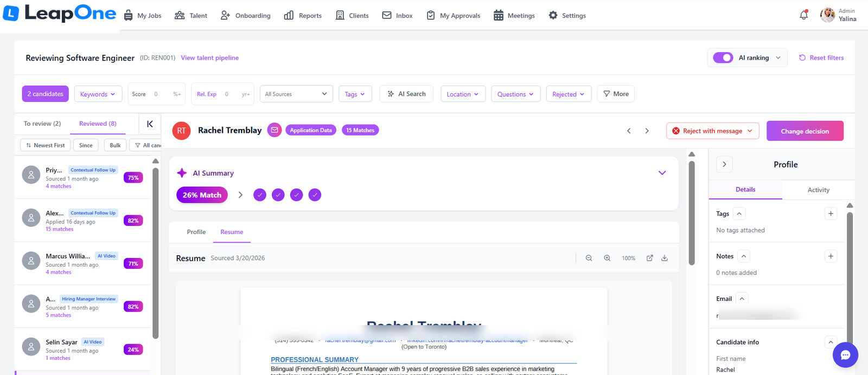Click the Rel. Exp filter input

pos(224,94)
